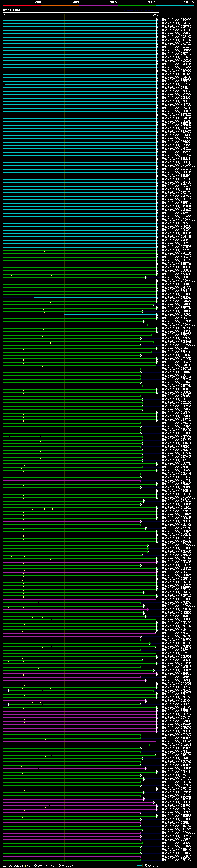197x868 pixels.
Task: Click the purple ~60% identity legend bar
Action: point(99,6)
